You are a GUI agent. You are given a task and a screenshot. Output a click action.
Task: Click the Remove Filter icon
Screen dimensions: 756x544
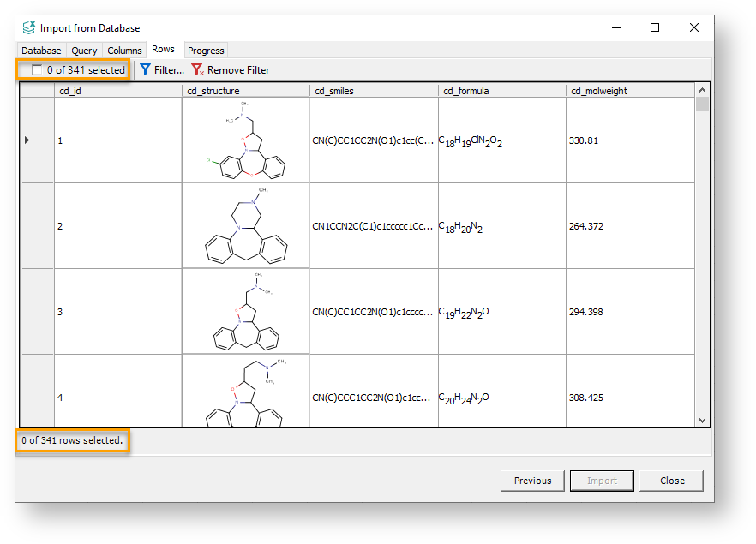[197, 70]
